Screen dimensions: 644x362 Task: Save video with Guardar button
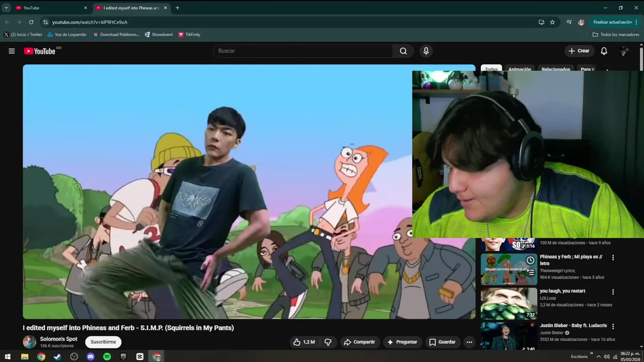coord(442,342)
